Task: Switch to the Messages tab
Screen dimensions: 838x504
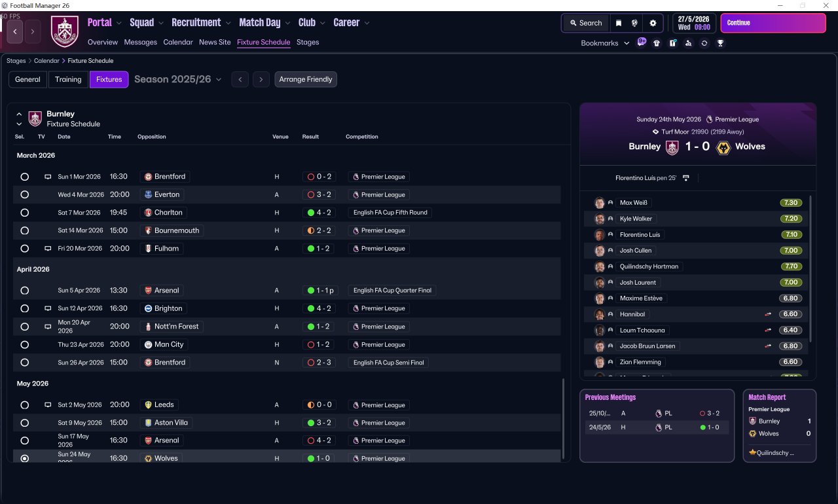Action: 141,42
